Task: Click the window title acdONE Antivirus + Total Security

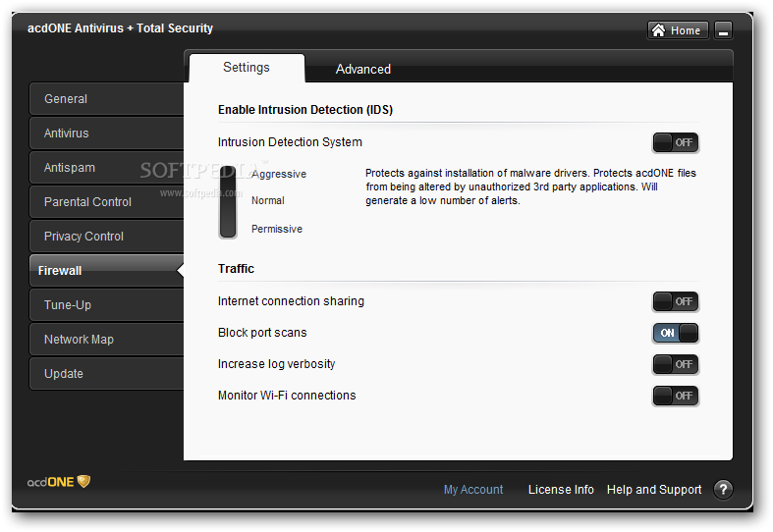Action: click(120, 28)
